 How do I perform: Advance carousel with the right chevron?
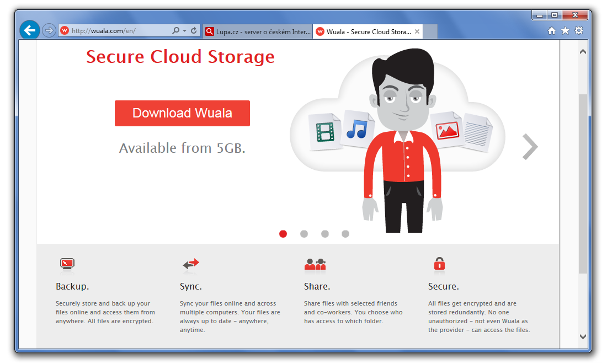tap(530, 147)
